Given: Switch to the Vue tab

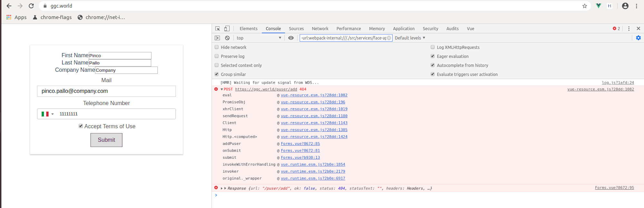Looking at the screenshot, I should point(470,29).
